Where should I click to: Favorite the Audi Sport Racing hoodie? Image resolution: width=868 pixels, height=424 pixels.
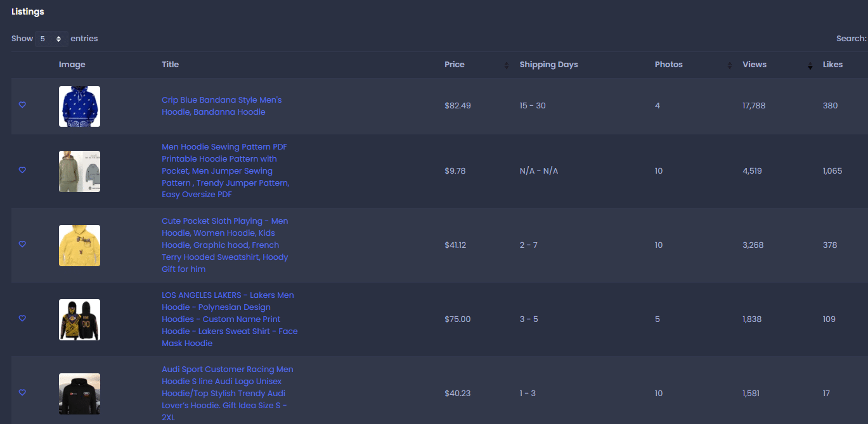(x=22, y=393)
